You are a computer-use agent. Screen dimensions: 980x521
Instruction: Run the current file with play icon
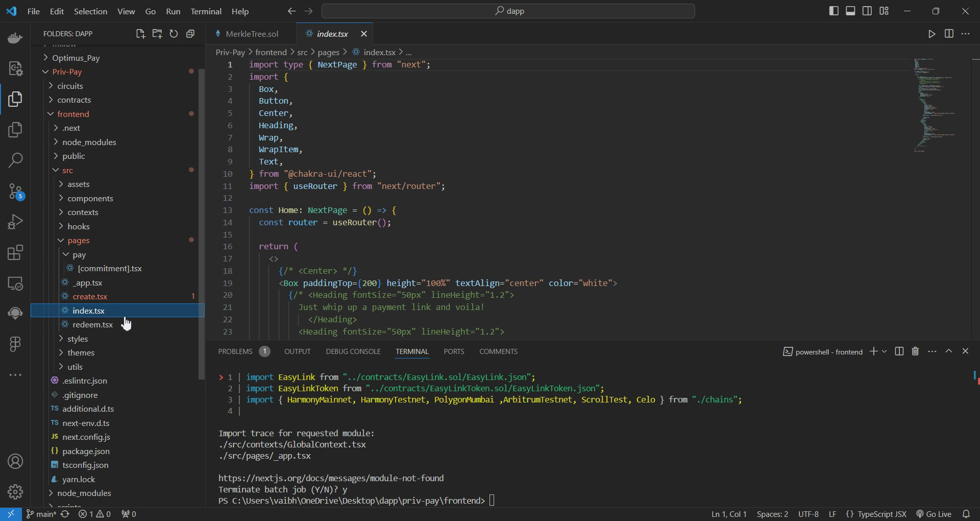point(932,34)
